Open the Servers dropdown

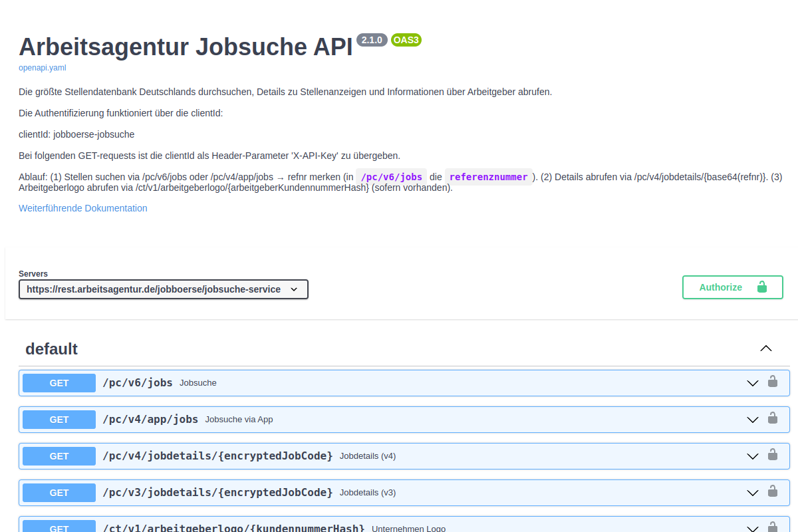click(x=164, y=289)
